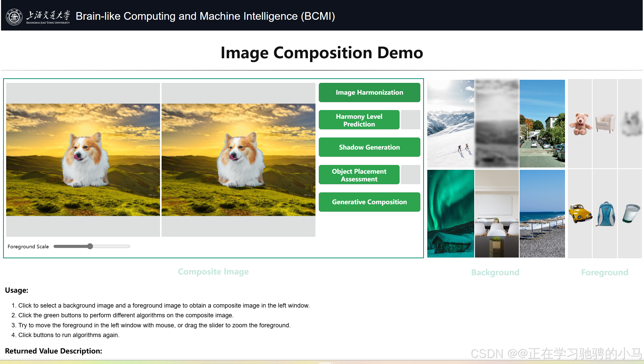Pick the green aurora cabin background
This screenshot has width=644, height=364.
tap(450, 213)
